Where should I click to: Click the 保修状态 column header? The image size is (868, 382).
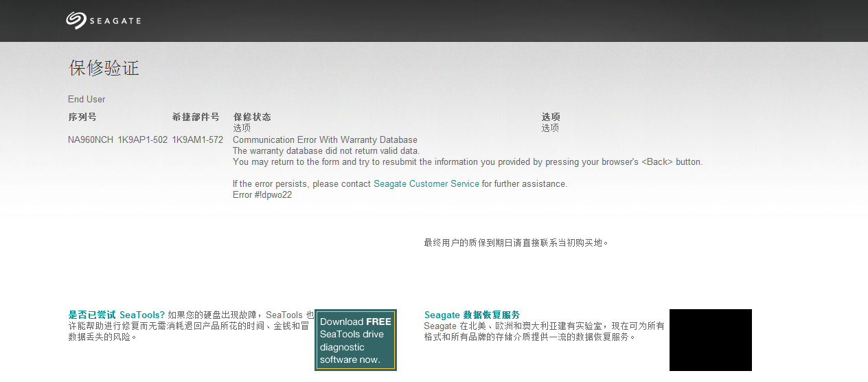pos(252,117)
